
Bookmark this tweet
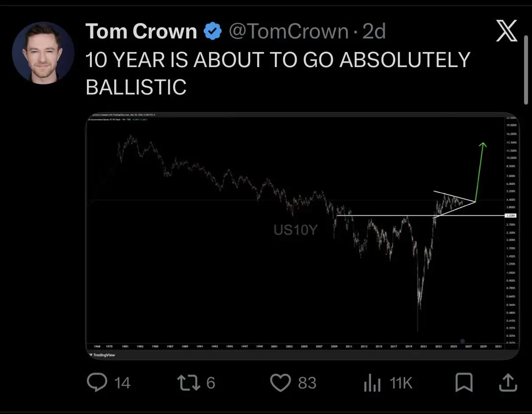coord(464,382)
